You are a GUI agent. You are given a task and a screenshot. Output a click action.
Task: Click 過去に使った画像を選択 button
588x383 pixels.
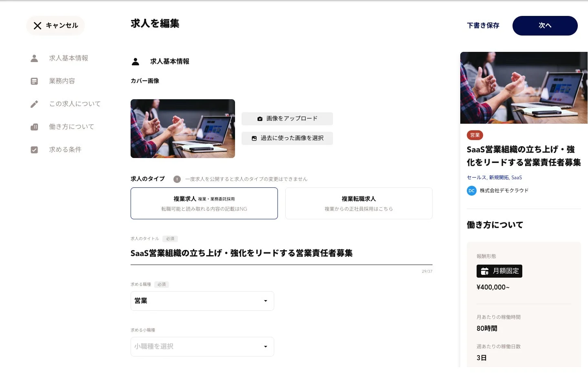(x=287, y=138)
